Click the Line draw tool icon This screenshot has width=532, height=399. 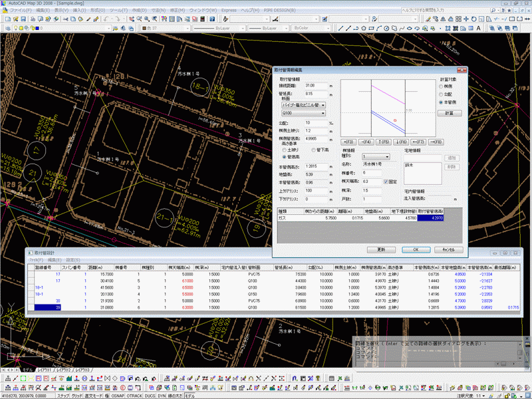coord(341,29)
